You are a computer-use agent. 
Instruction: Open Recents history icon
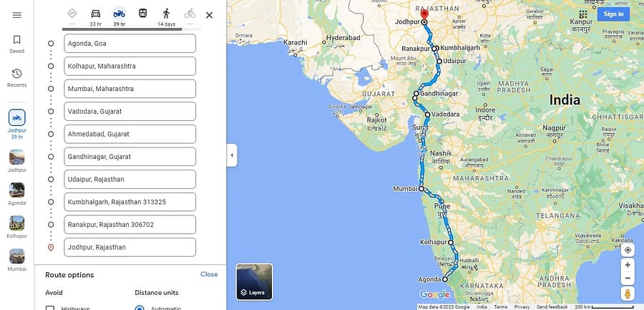tap(17, 78)
